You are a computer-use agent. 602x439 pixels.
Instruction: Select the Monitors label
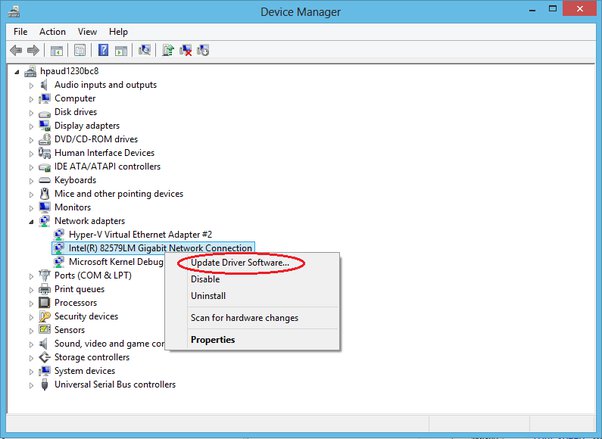click(73, 207)
